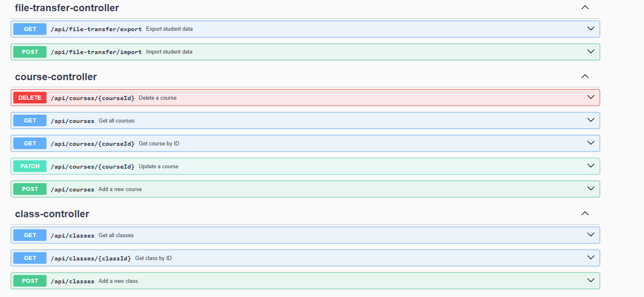Expand the Export student data chevron
Screen dimensions: 644x297
[x=591, y=29]
